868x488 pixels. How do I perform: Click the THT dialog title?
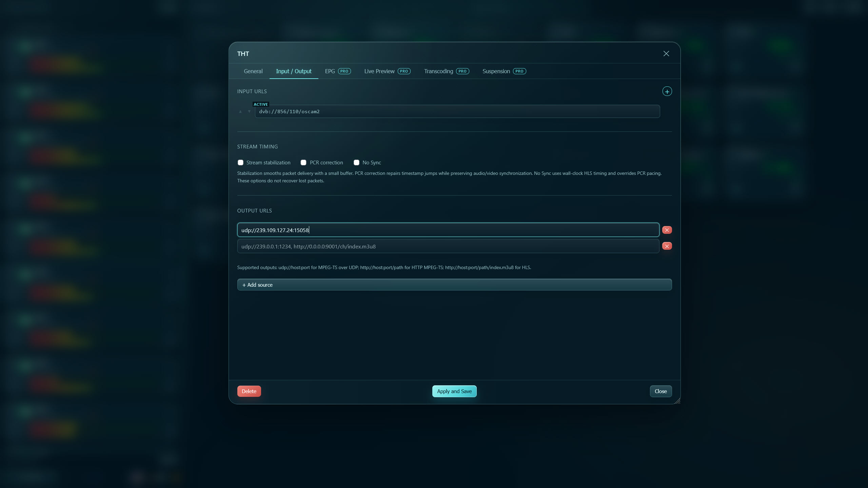click(243, 54)
